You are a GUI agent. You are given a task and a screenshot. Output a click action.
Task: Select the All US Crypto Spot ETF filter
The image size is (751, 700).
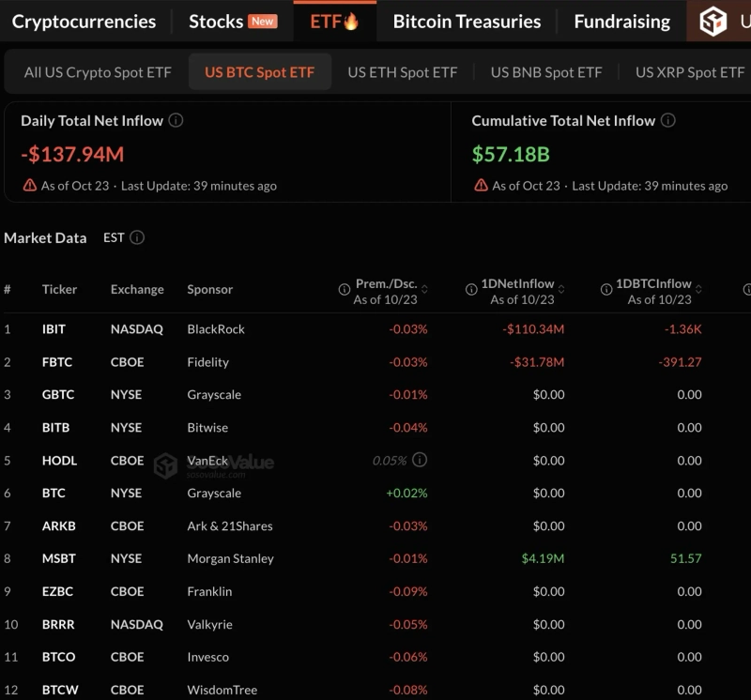coord(98,72)
